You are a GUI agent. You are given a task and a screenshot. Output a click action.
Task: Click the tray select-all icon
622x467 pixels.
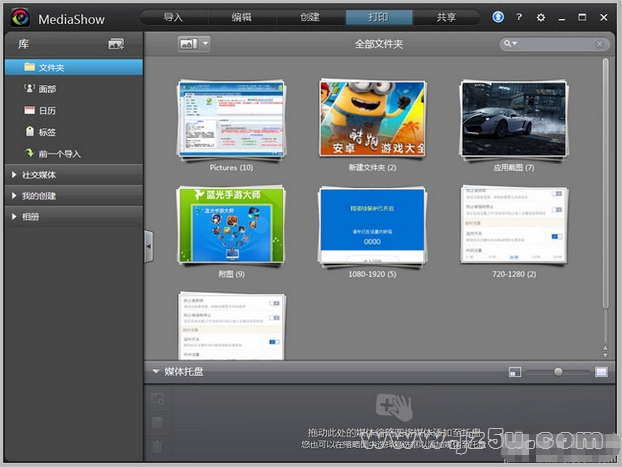point(157,398)
